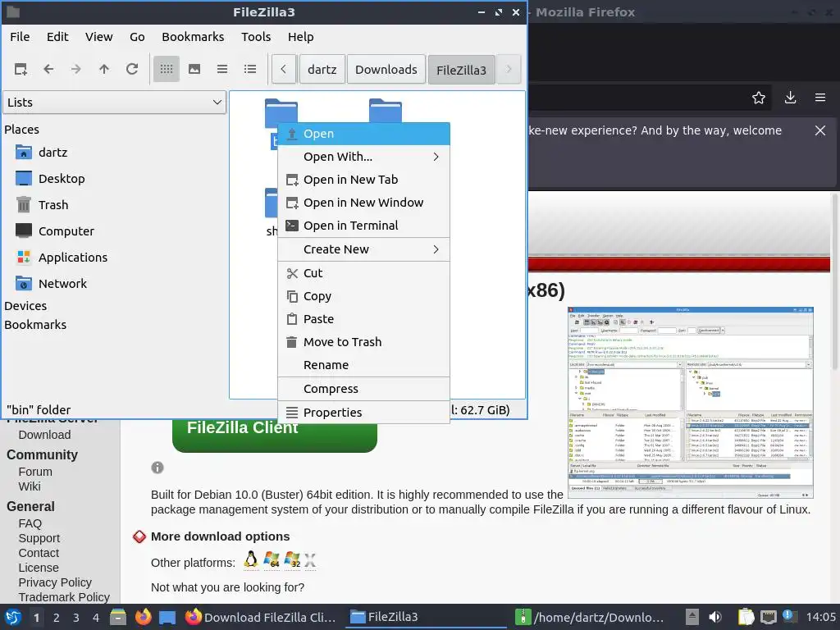Choose Move to Trash

[x=363, y=342]
